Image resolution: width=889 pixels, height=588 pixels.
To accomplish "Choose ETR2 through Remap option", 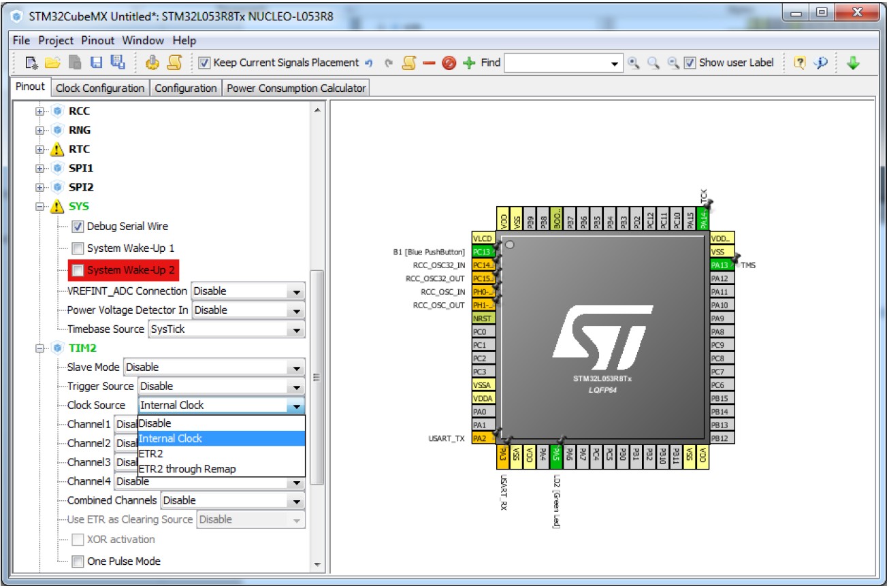I will point(221,469).
